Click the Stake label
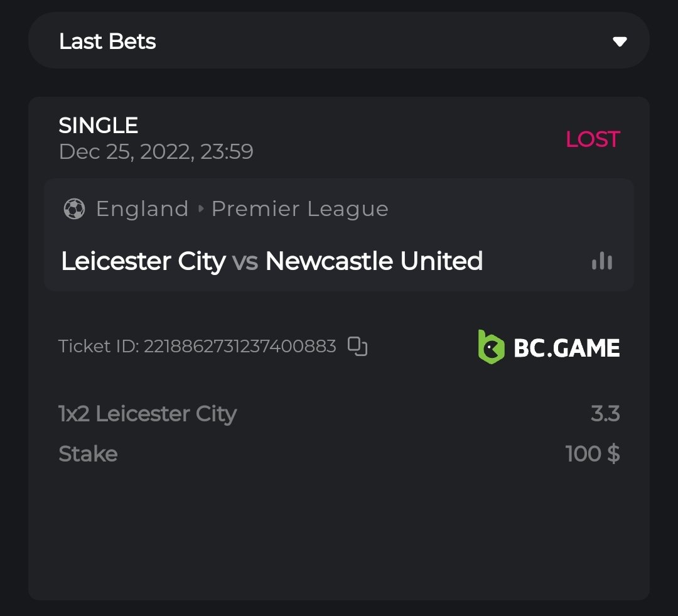The height and width of the screenshot is (616, 678). pyautogui.click(x=88, y=453)
